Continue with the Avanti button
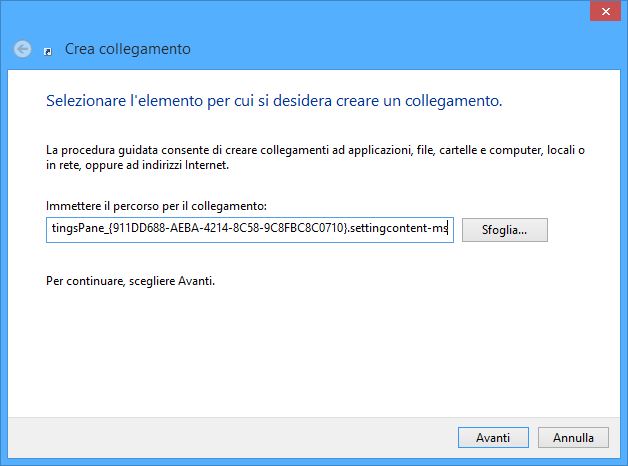628x466 pixels. coord(493,438)
